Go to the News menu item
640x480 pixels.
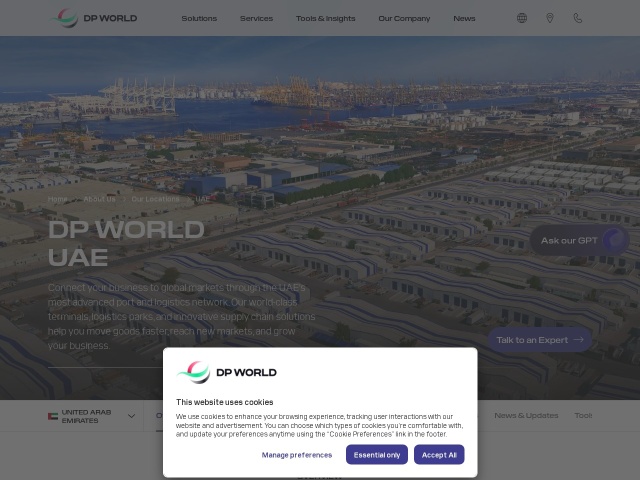464,18
